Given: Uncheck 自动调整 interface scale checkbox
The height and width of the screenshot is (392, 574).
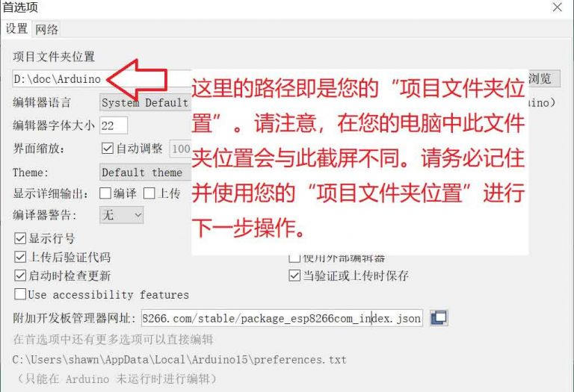Looking at the screenshot, I should pyautogui.click(x=108, y=149).
